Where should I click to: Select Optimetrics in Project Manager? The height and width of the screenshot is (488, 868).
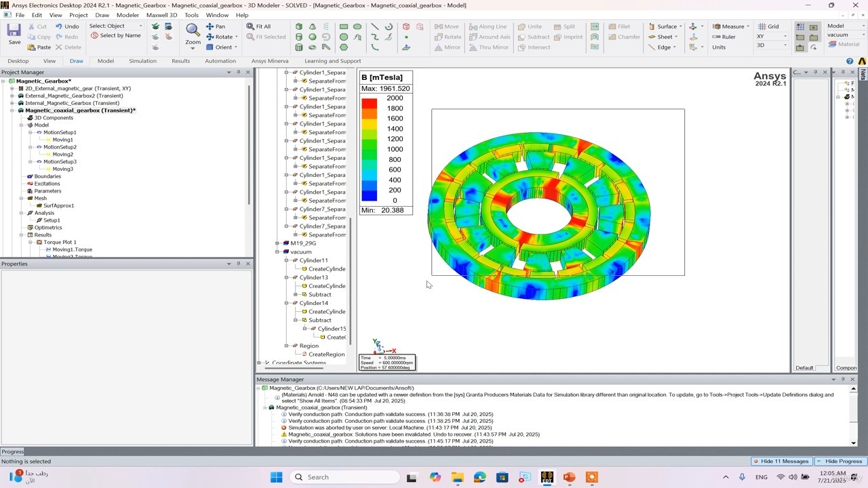[47, 228]
